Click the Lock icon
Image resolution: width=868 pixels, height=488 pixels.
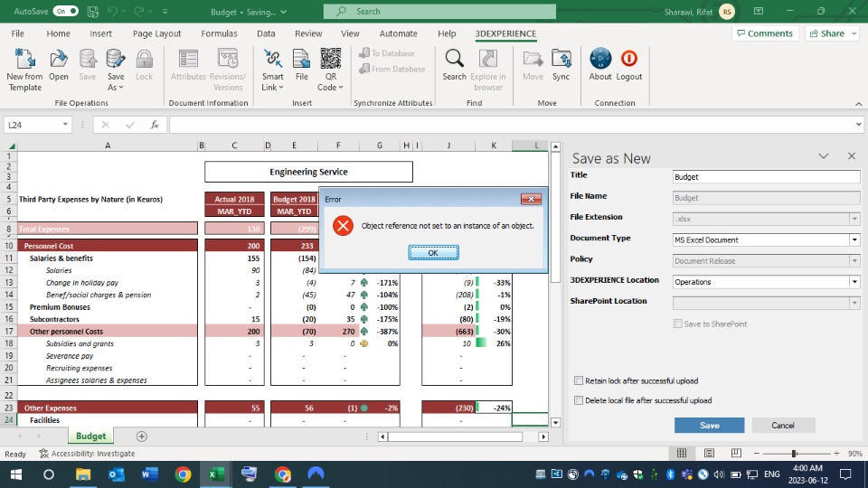click(144, 59)
